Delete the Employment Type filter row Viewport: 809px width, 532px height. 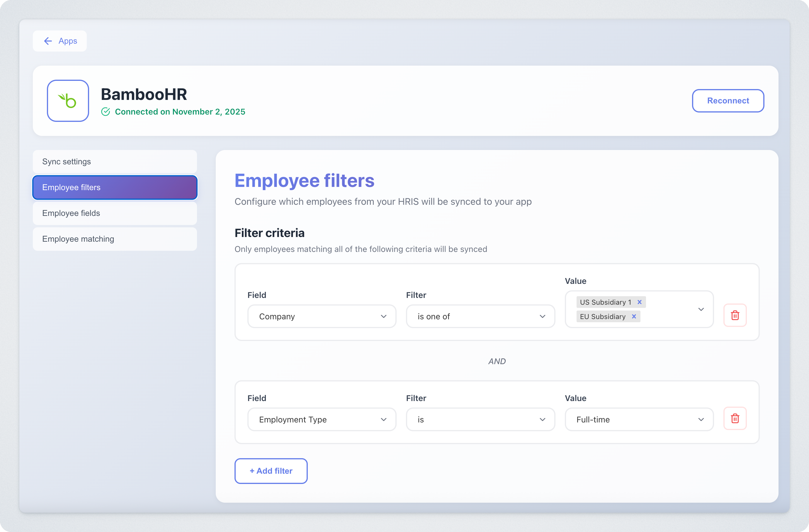(x=735, y=419)
